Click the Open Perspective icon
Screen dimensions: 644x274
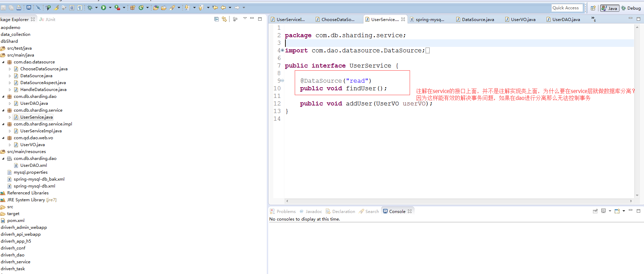[x=593, y=8]
